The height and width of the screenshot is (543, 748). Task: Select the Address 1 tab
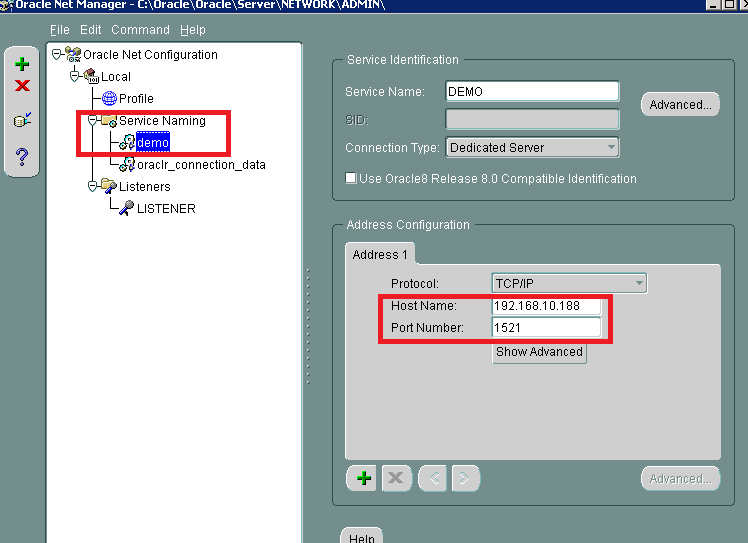[380, 254]
